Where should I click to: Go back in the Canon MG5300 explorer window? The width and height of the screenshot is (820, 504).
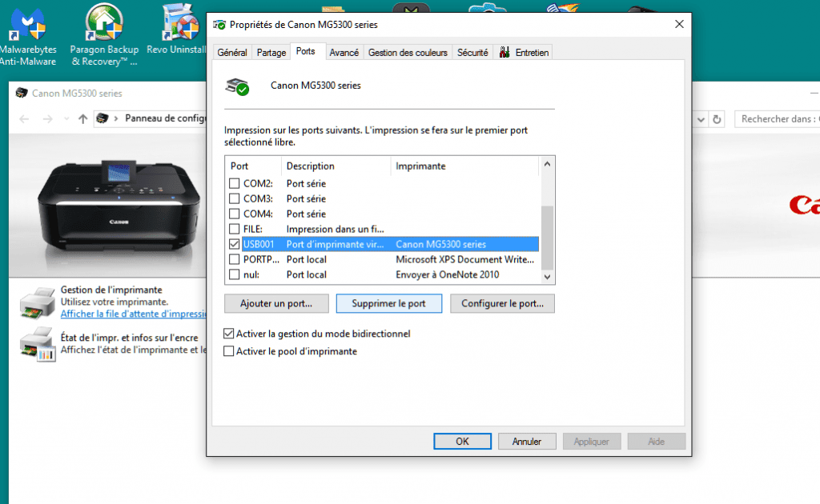[x=24, y=119]
